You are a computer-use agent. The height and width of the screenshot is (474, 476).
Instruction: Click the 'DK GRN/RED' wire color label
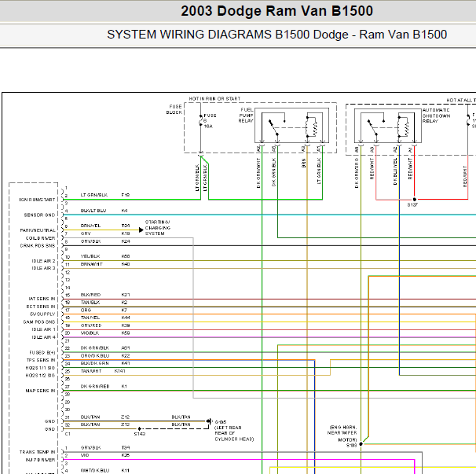95,386
